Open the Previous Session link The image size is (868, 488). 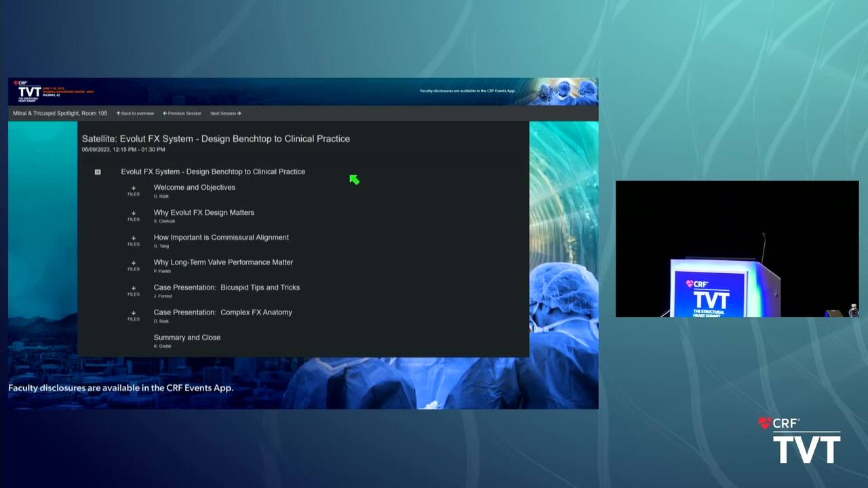click(x=182, y=113)
